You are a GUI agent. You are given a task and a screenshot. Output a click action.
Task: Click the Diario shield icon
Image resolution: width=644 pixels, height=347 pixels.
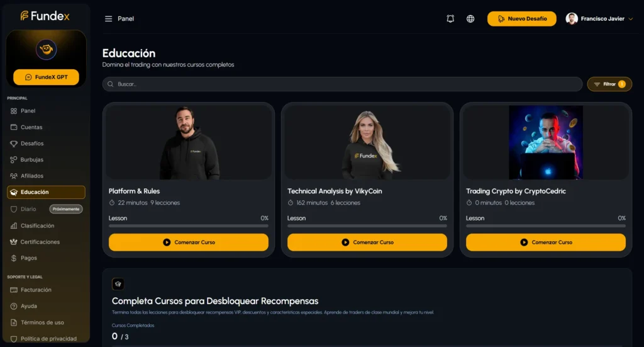point(14,209)
